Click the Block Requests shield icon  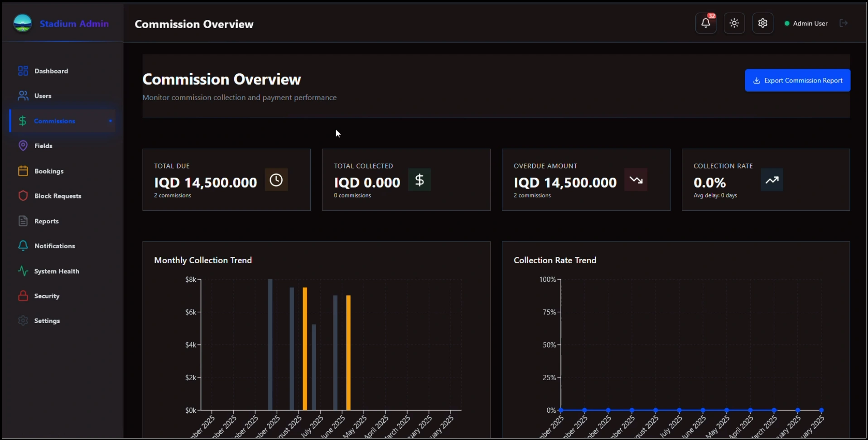[23, 196]
